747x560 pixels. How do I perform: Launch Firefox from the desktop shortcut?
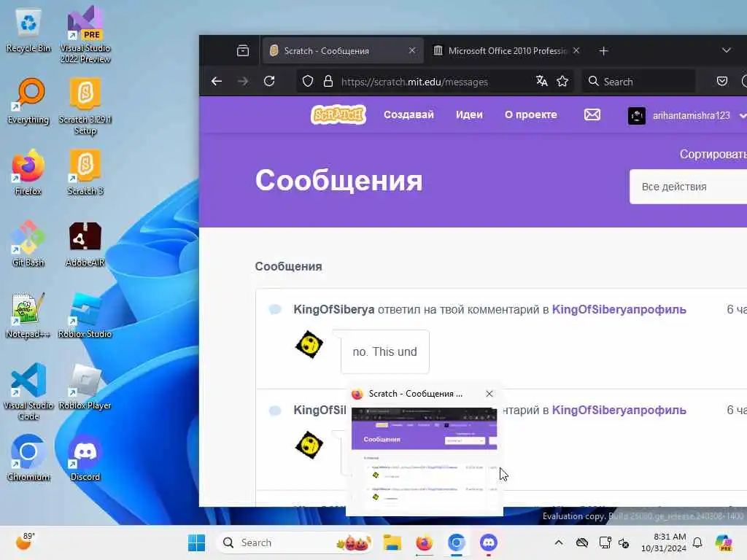click(28, 173)
